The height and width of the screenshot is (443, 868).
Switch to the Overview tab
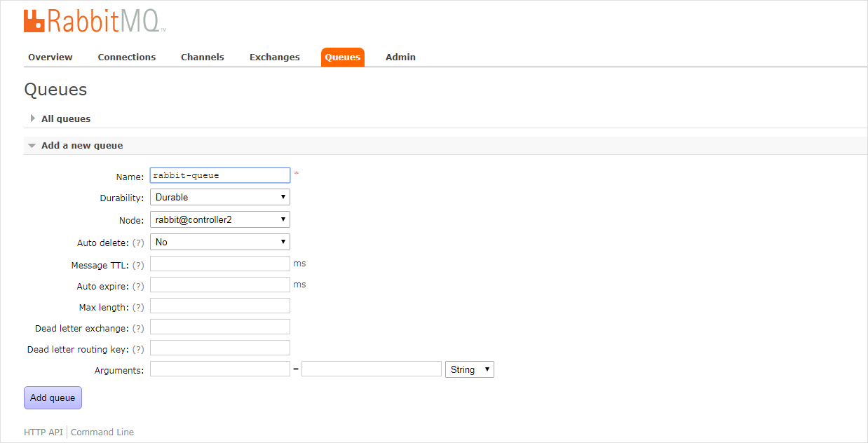pos(50,57)
